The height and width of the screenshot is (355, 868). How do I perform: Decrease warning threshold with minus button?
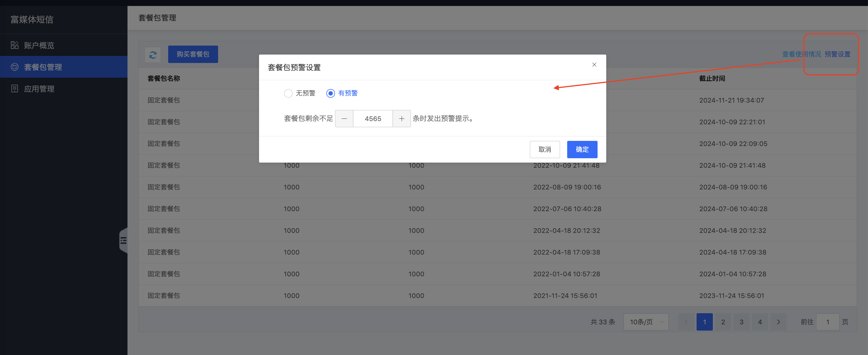click(344, 119)
